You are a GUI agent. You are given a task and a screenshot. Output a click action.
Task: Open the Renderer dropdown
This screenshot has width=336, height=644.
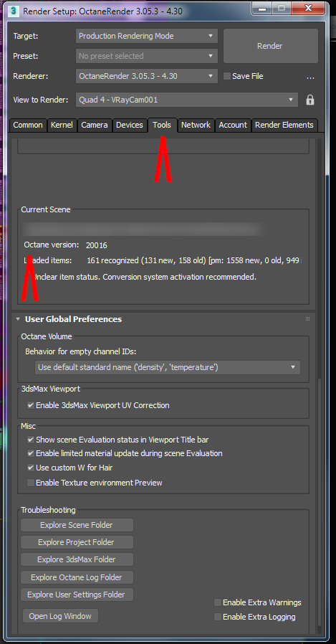click(x=146, y=76)
